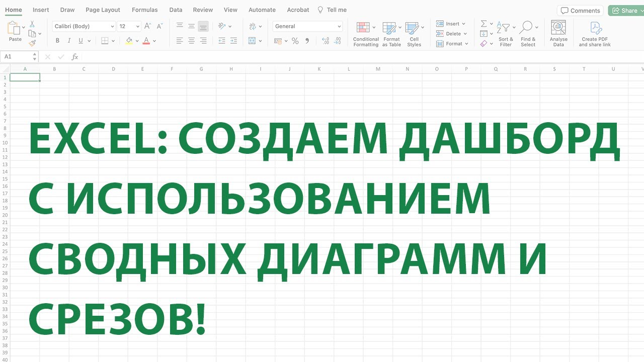
Task: Open Cell Styles gallery
Action: [x=414, y=34]
